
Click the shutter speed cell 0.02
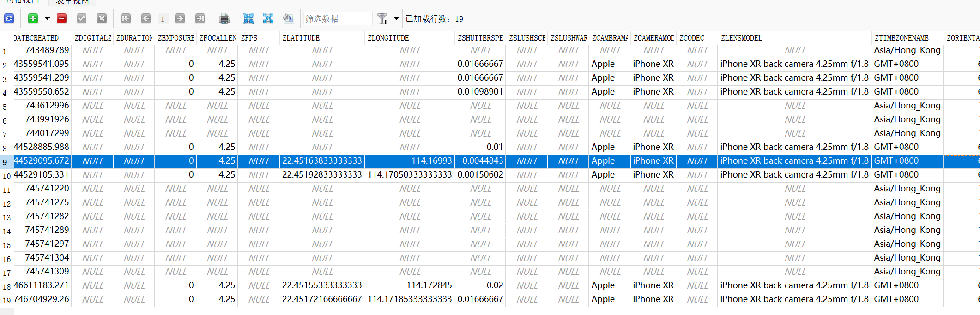coord(480,285)
